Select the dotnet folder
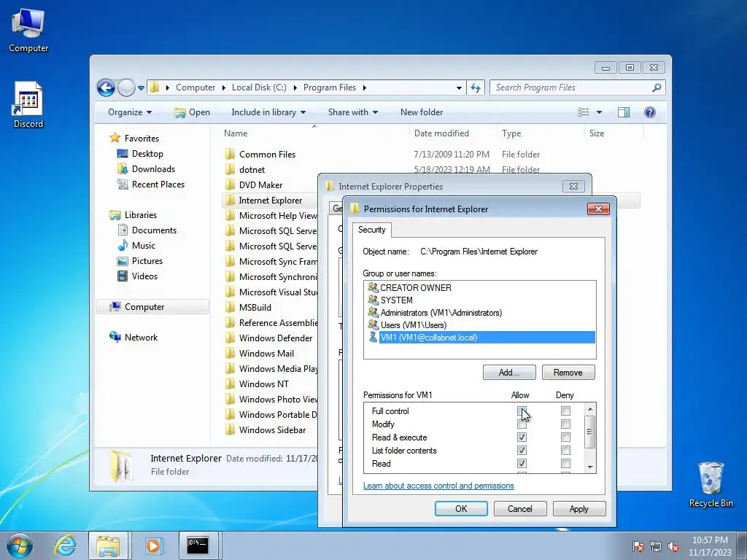747x560 pixels. coord(252,169)
